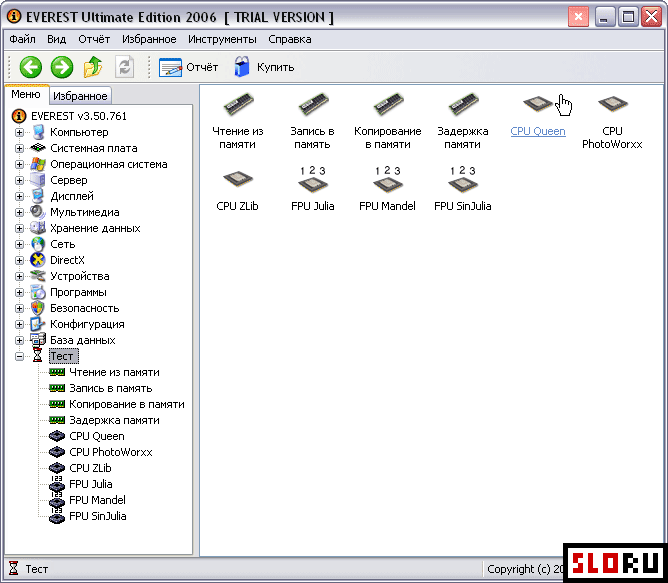Image resolution: width=668 pixels, height=583 pixels.
Task: Click the DirectX yellow X icon in tree
Action: click(x=38, y=260)
